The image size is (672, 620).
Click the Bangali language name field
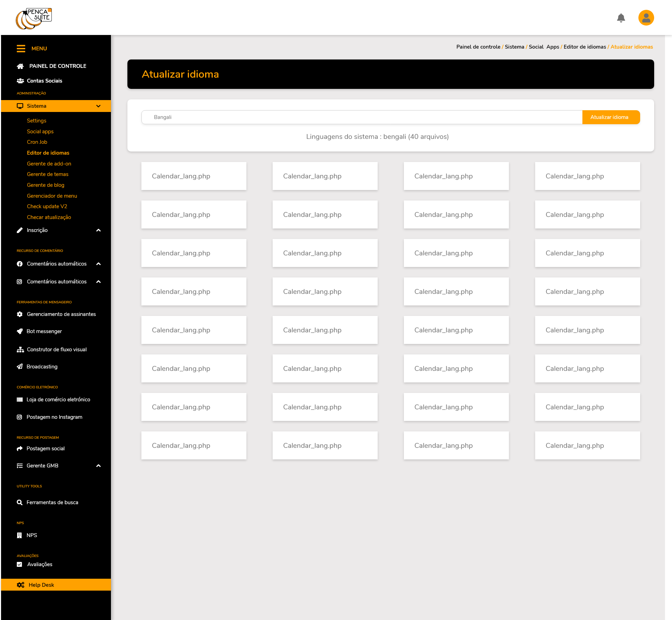[x=362, y=117]
